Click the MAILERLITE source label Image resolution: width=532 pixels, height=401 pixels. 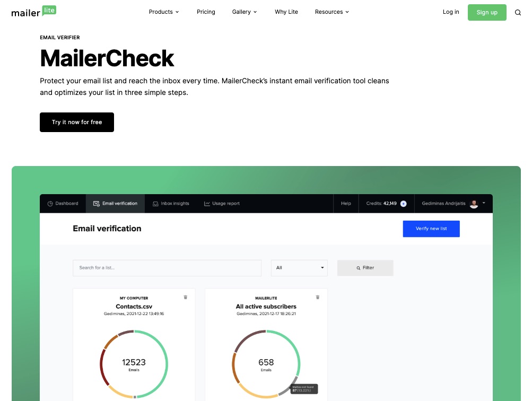pyautogui.click(x=266, y=298)
